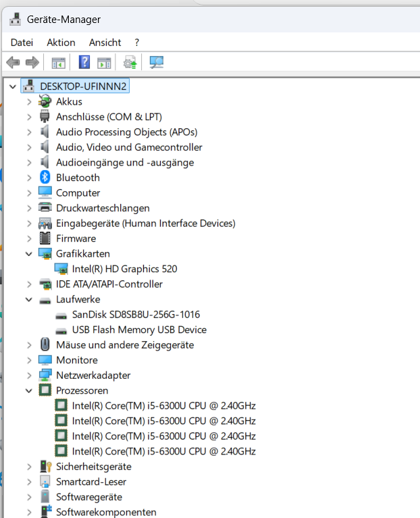Select the first Intel Core i5-6300U entry

click(164, 406)
